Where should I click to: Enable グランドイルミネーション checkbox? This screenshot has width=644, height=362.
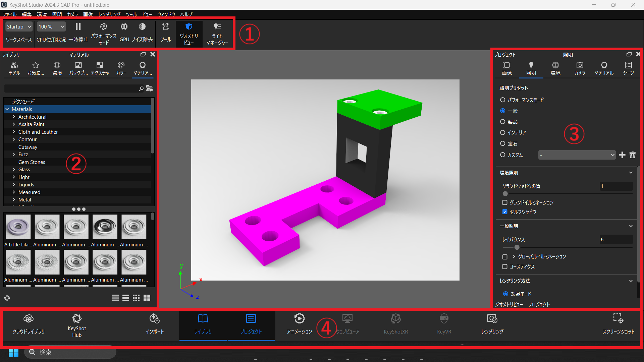pyautogui.click(x=505, y=202)
